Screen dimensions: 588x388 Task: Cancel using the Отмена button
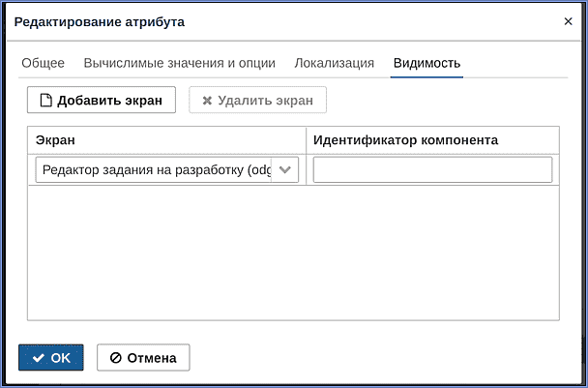point(143,358)
